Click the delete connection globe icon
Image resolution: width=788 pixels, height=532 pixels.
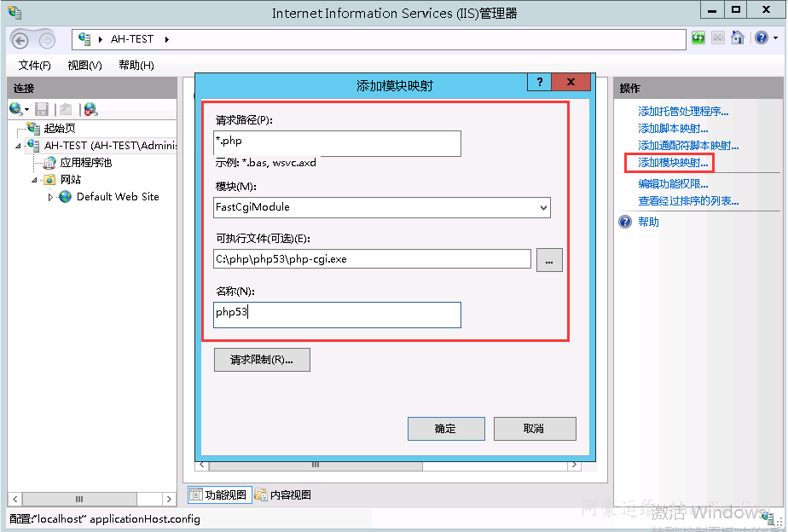tap(90, 109)
